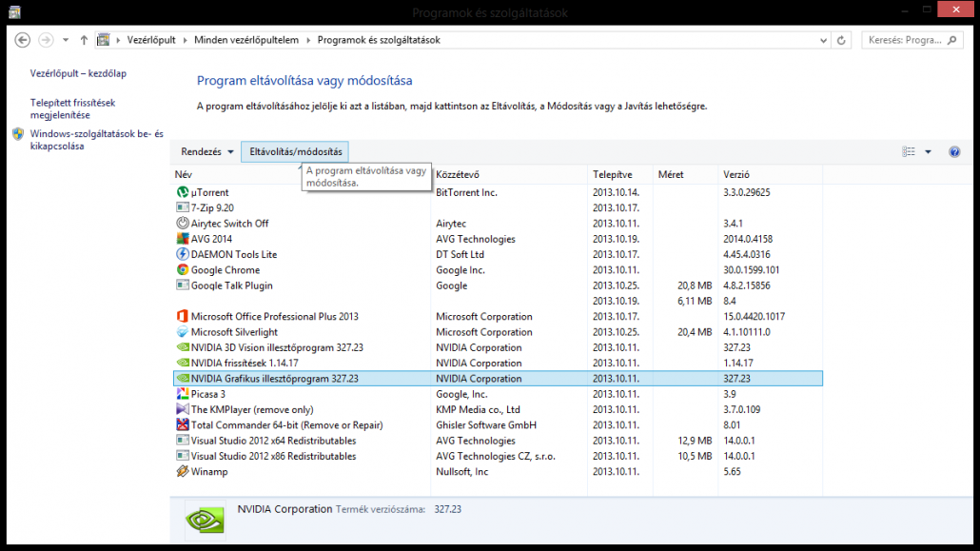Click the µTorrent program icon
Screen dimensions: 980x551
point(183,192)
